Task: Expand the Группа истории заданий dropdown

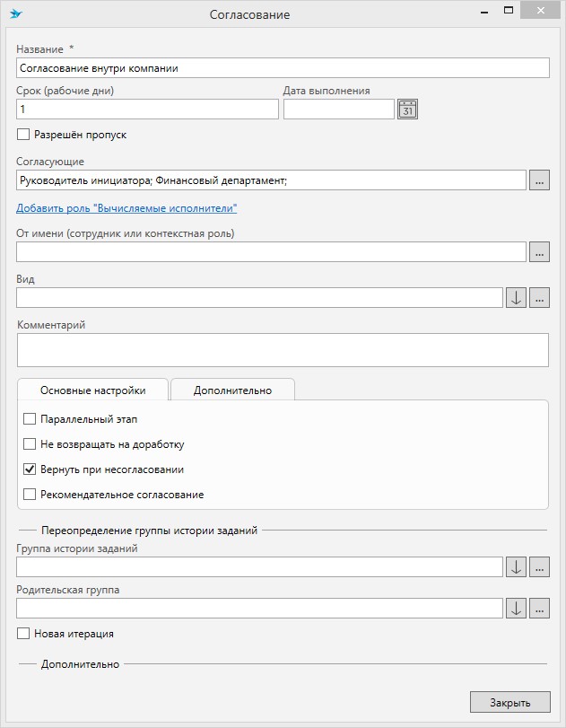Action: (516, 567)
